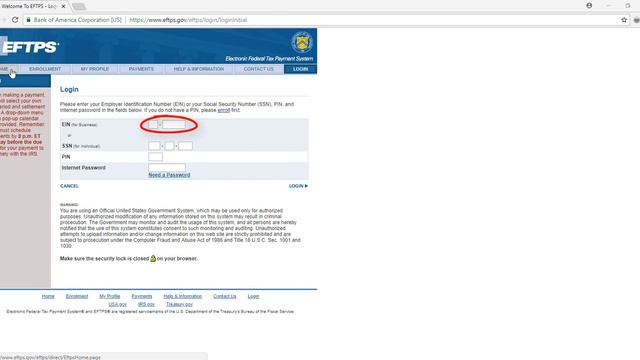Open the Enrollment navigation tab

coord(45,69)
